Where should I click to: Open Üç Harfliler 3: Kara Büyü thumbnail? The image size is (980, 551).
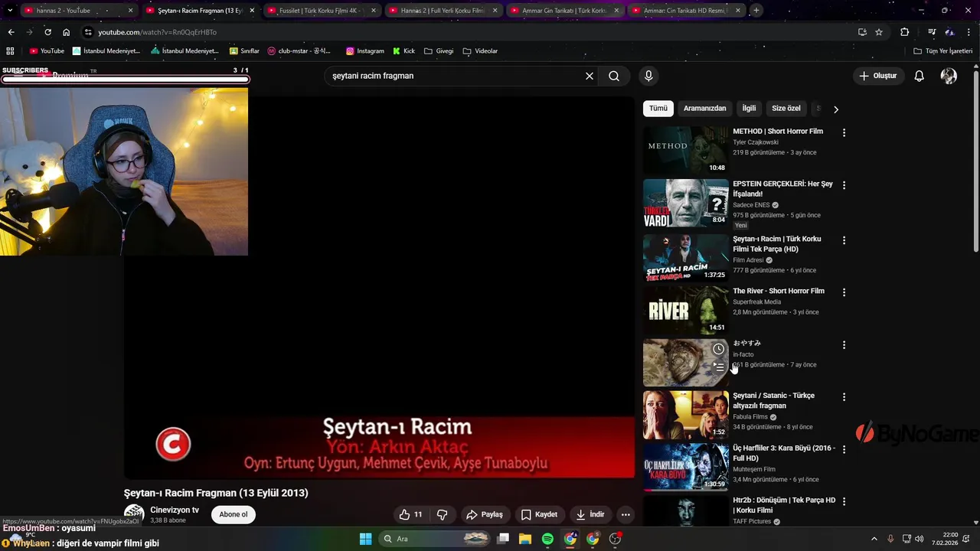point(686,467)
